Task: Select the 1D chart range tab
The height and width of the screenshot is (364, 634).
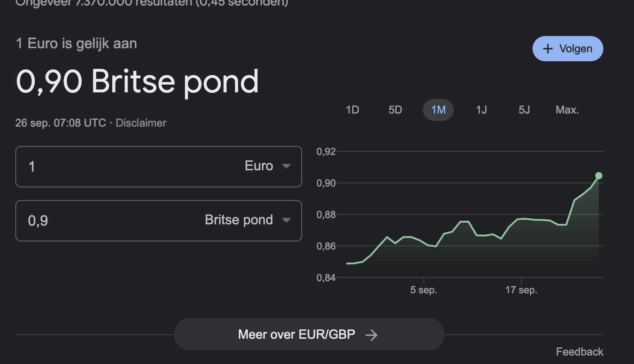Action: coord(352,110)
